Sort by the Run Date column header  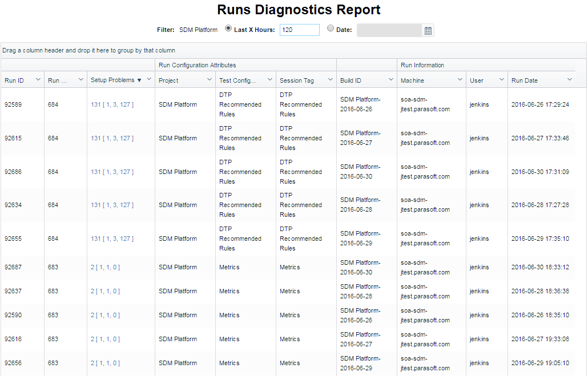(524, 80)
